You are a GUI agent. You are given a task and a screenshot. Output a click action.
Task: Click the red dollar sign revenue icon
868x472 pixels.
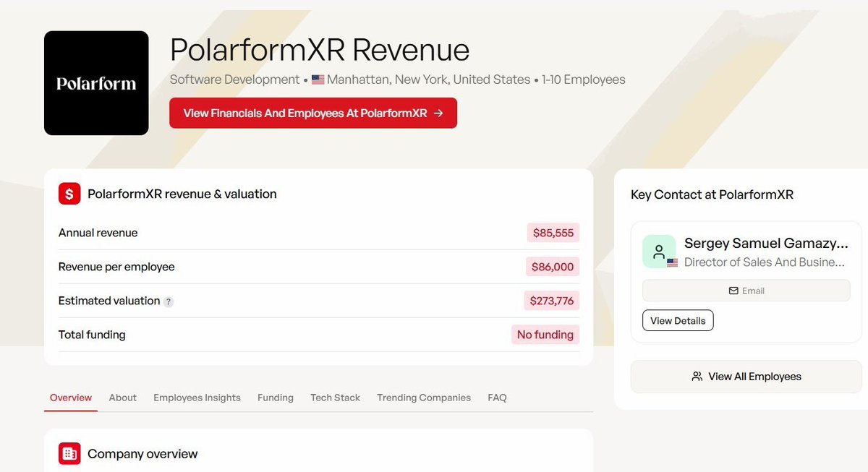[69, 194]
